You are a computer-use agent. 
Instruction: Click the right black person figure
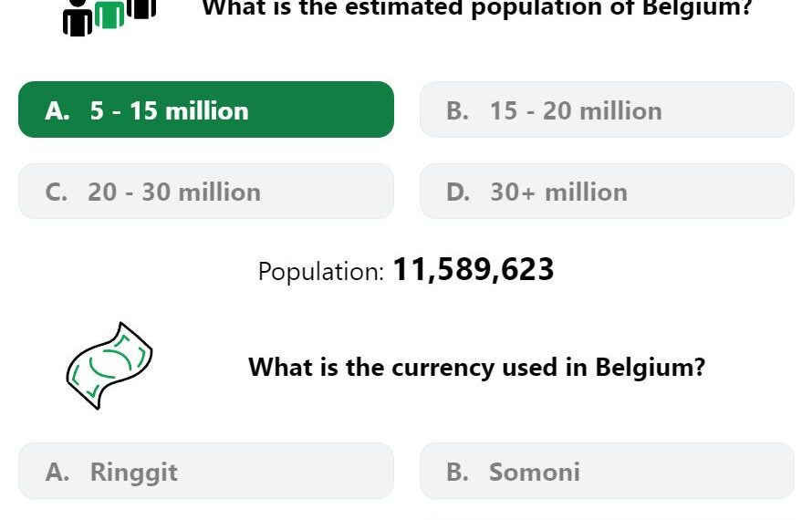pos(141,9)
